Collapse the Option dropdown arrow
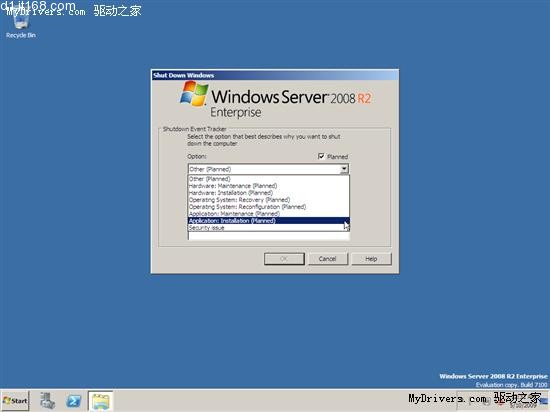This screenshot has width=550, height=412. [x=344, y=169]
